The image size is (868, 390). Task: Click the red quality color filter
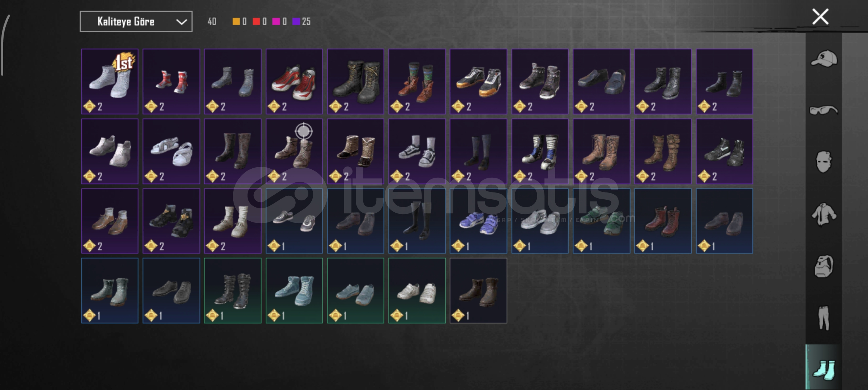click(260, 22)
